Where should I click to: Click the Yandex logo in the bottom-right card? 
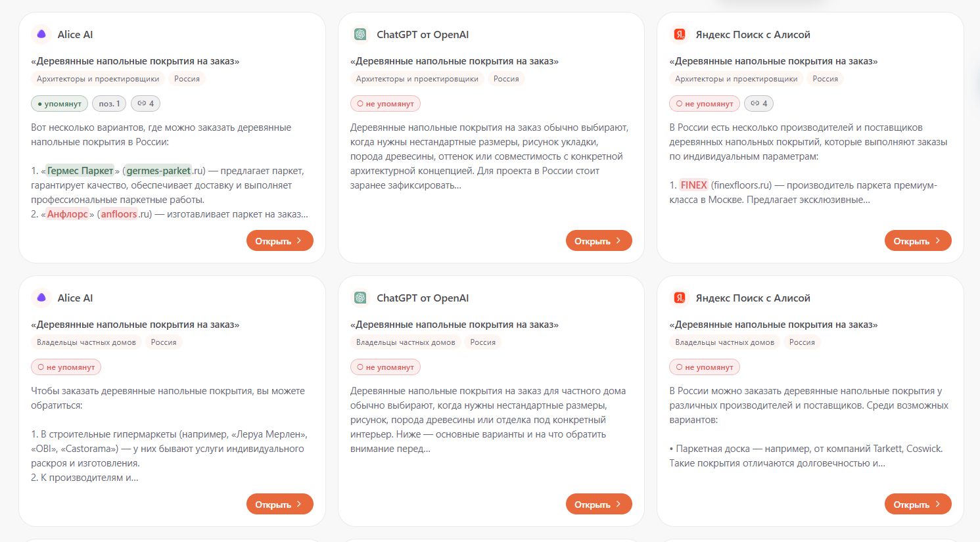click(680, 298)
